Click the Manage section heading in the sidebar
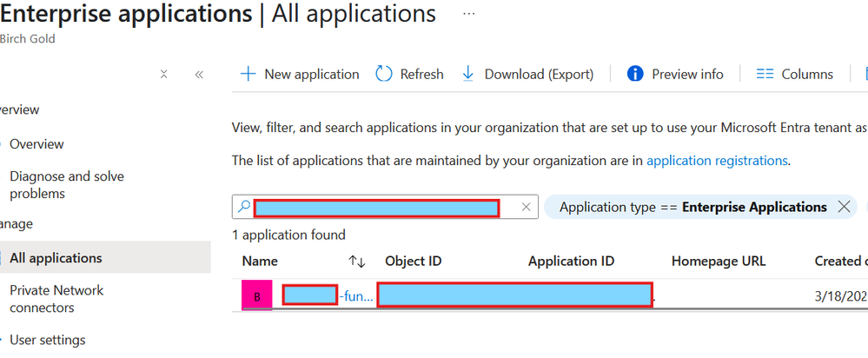The width and height of the screenshot is (868, 358). [x=16, y=223]
